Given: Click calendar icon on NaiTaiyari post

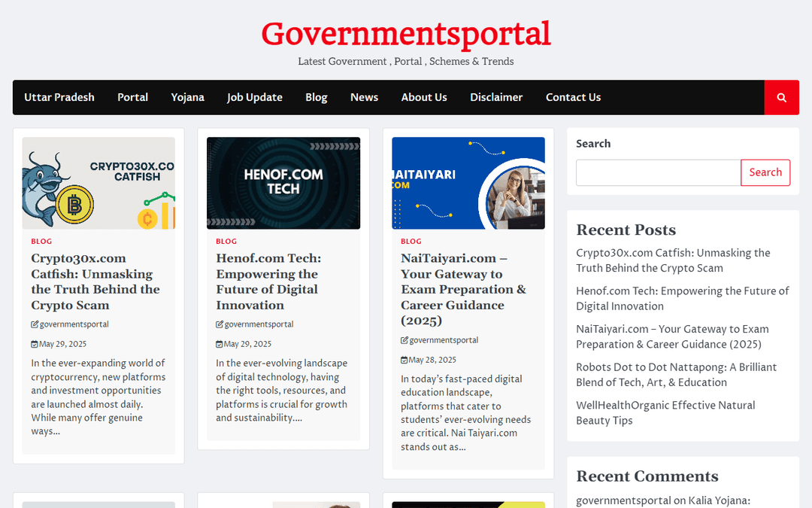Looking at the screenshot, I should (404, 360).
